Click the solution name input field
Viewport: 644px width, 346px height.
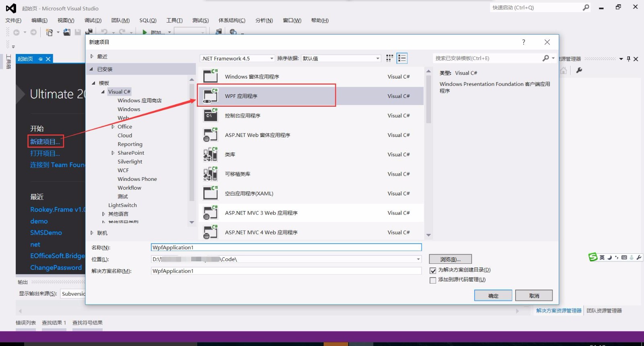(x=286, y=271)
